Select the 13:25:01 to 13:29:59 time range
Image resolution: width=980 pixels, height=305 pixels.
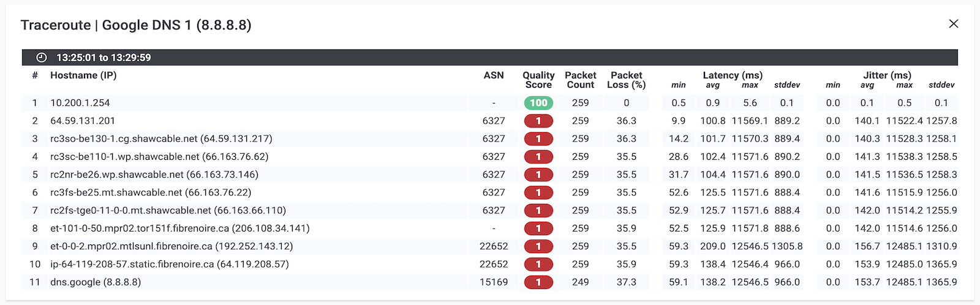[104, 58]
